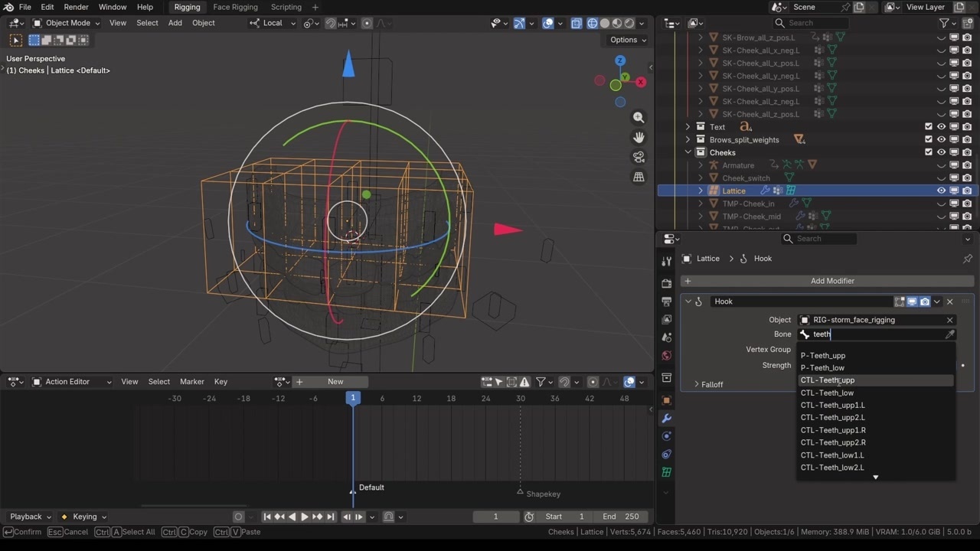The width and height of the screenshot is (980, 551).
Task: Toggle camera view icon in viewport
Action: [639, 157]
